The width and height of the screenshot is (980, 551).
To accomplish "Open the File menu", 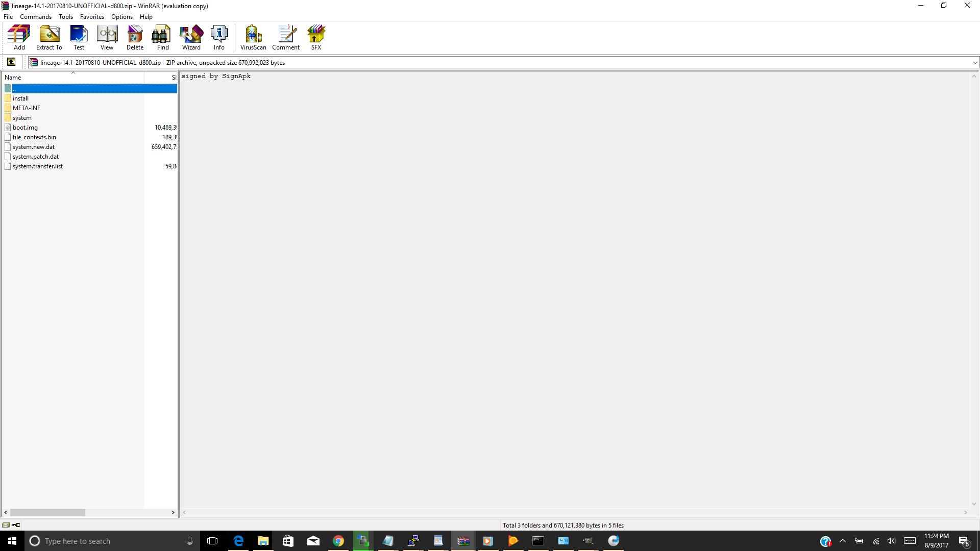I will click(x=8, y=17).
